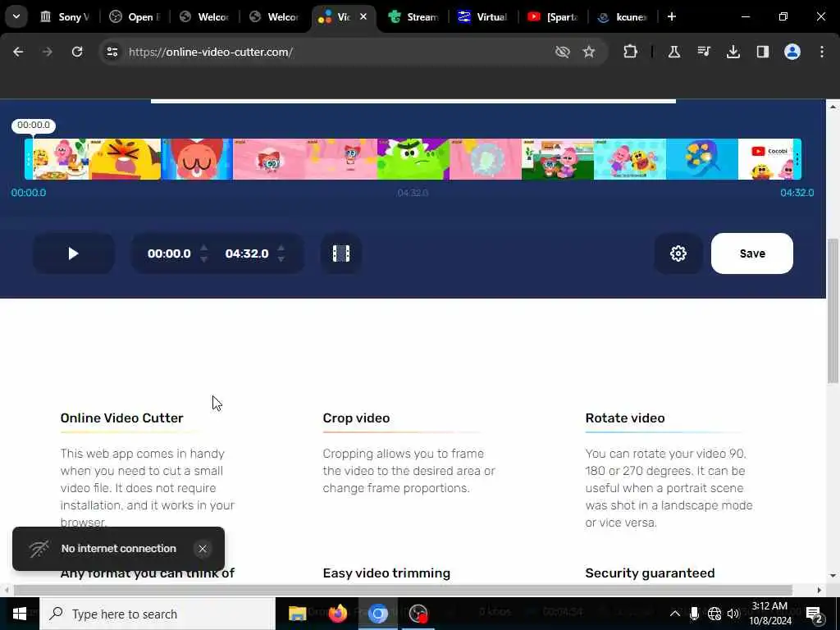Increase the start time 00:00.0 stepper
Screen dimensions: 840x630
point(203,248)
